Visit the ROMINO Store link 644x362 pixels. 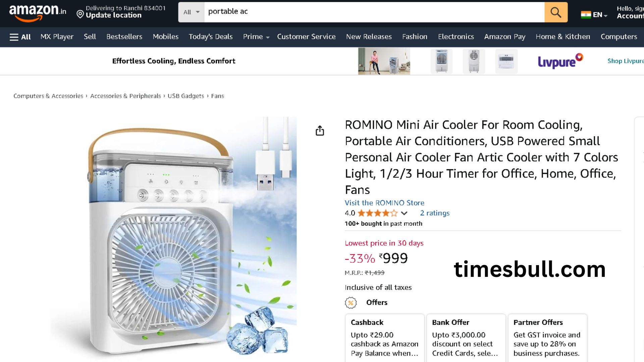coord(384,203)
